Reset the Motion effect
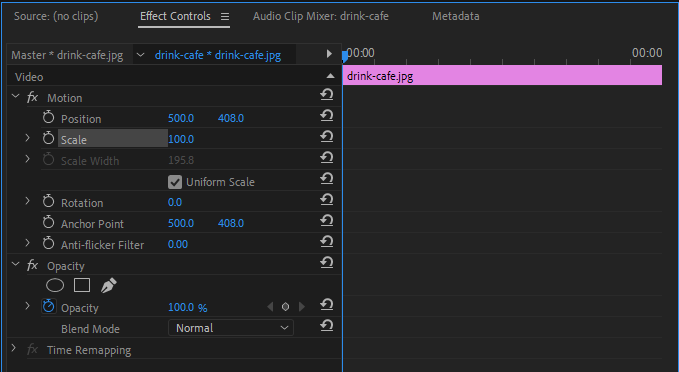679x372 pixels. [x=327, y=94]
